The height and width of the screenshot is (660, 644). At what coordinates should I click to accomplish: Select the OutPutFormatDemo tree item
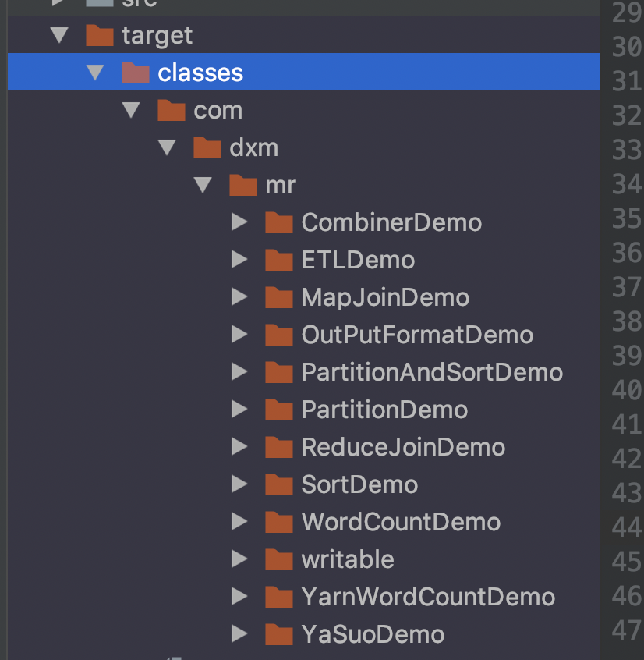[417, 335]
